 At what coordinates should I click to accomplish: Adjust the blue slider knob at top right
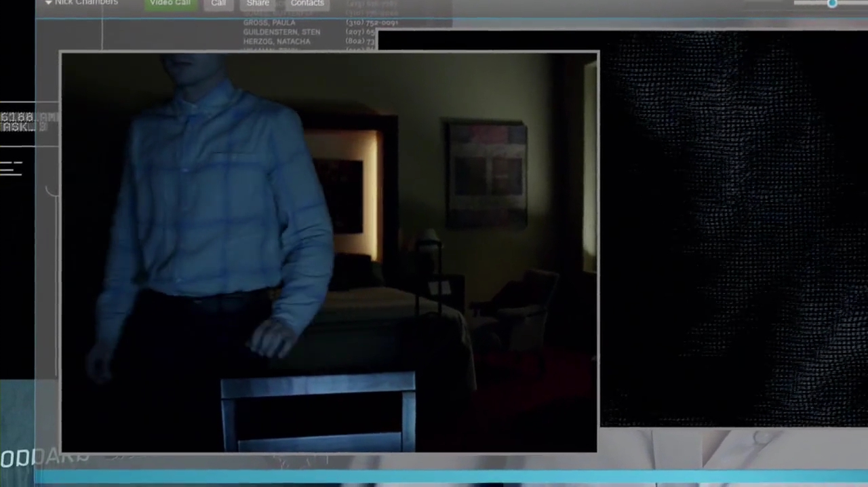tap(832, 3)
